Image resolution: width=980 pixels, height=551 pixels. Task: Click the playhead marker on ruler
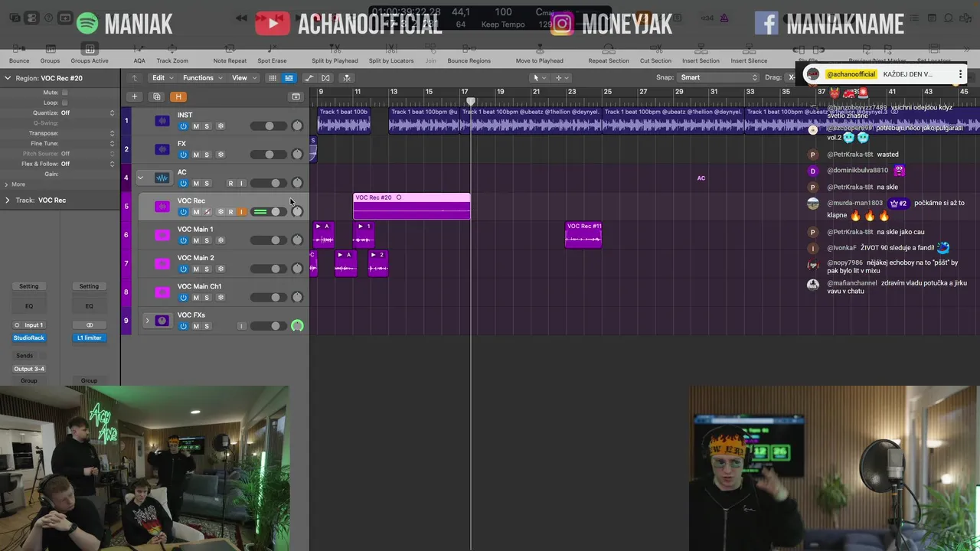[x=471, y=101]
